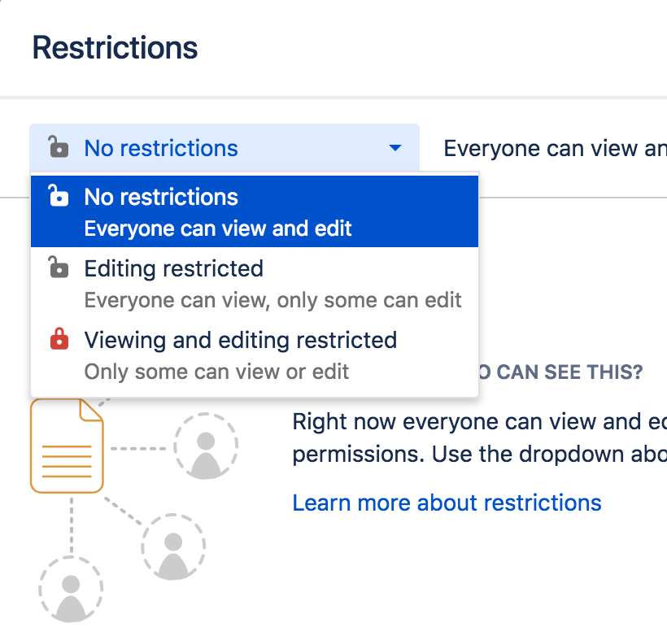Screen dimensions: 667x644
Task: Click the Everyone can view text beside the dropdown
Action: pos(554,148)
